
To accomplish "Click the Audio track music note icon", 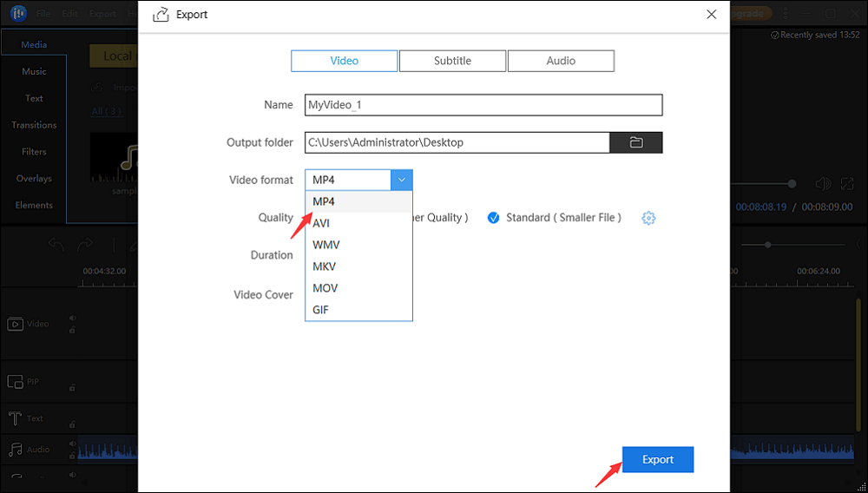I will point(15,450).
